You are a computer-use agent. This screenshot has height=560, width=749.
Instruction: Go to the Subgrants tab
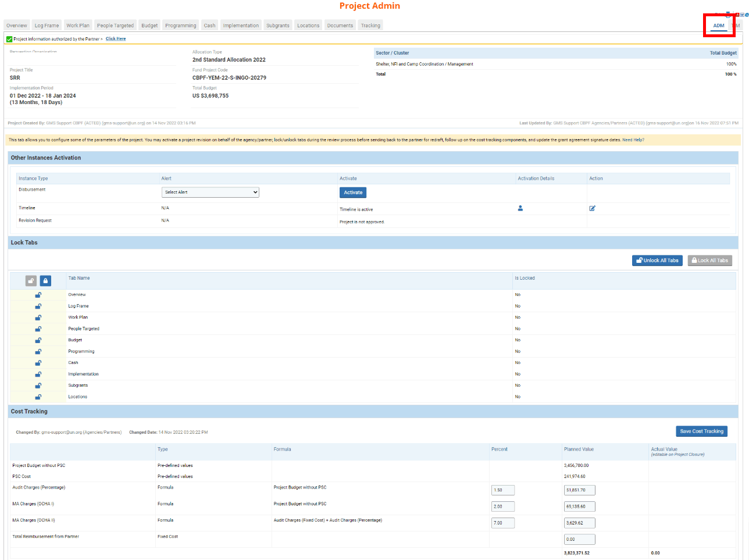tap(278, 26)
